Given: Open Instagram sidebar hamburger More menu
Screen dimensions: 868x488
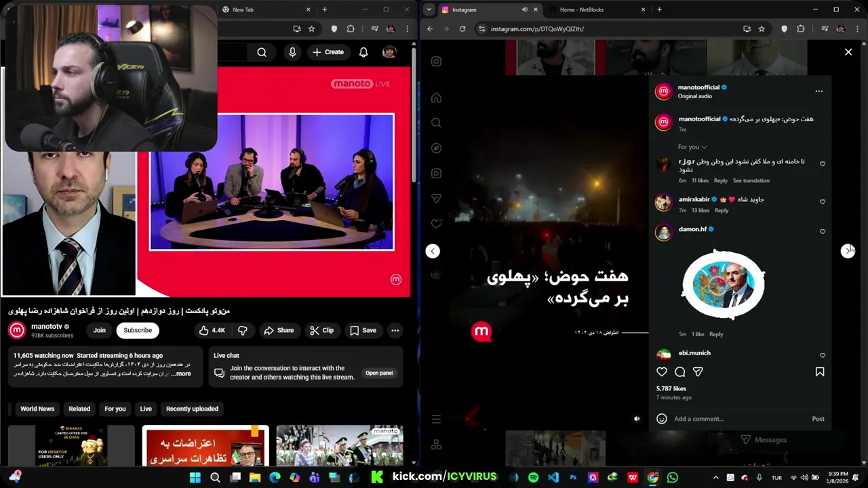Looking at the screenshot, I should pyautogui.click(x=436, y=419).
